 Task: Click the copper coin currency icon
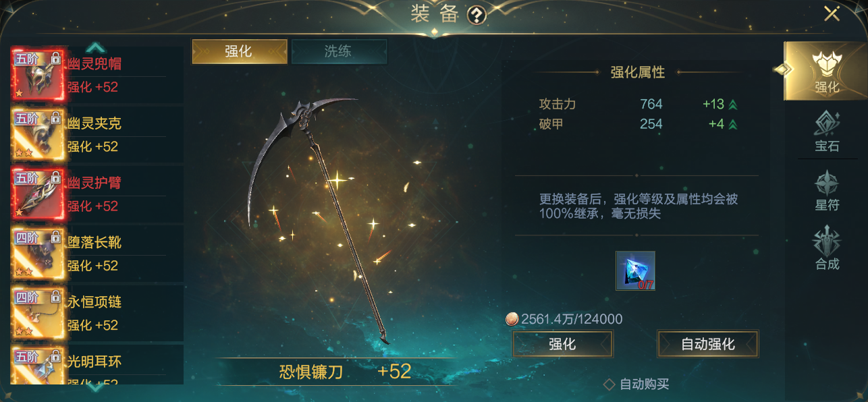pos(512,319)
